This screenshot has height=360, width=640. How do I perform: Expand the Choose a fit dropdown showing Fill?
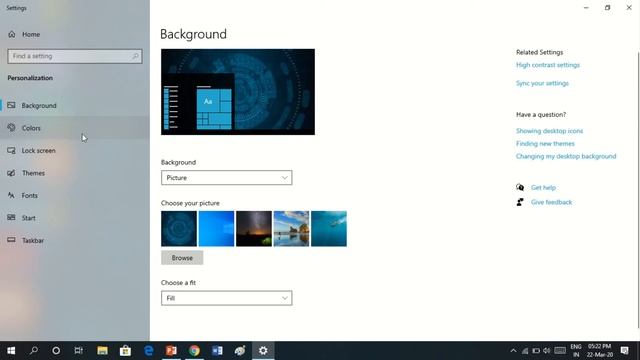point(227,298)
